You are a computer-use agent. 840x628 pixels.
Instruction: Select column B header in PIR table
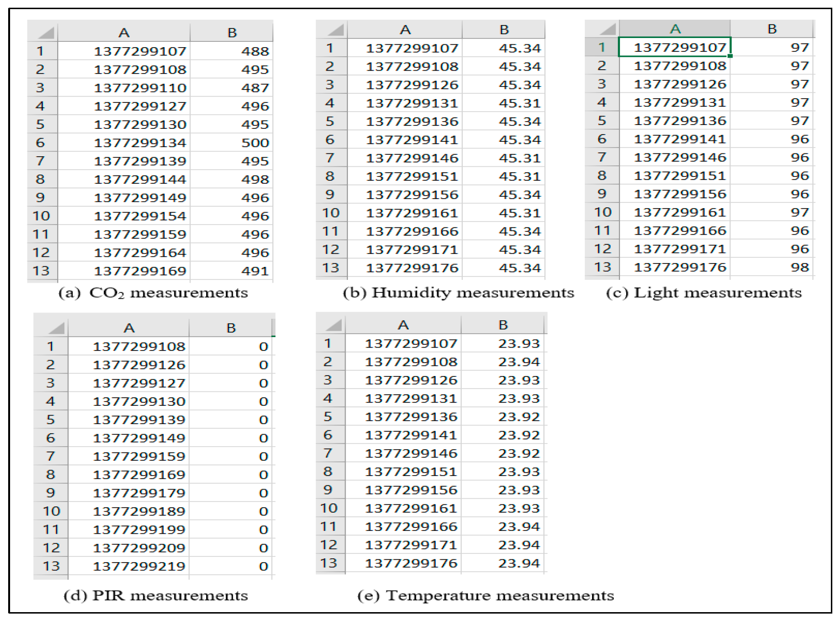coord(231,328)
